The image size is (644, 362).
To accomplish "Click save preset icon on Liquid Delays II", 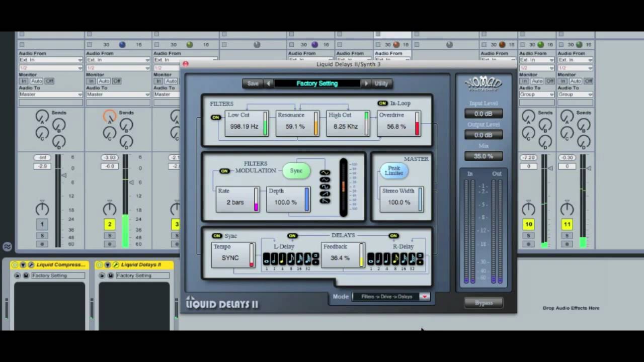I will (110, 276).
